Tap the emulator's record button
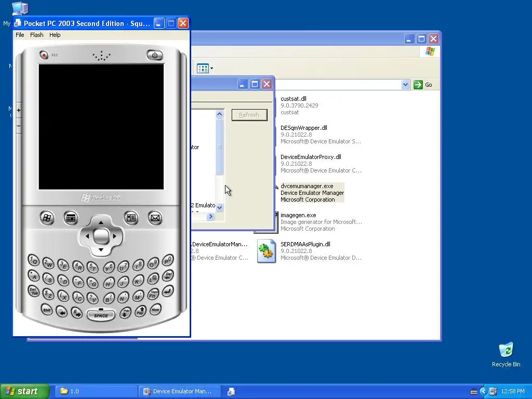 pyautogui.click(x=44, y=55)
